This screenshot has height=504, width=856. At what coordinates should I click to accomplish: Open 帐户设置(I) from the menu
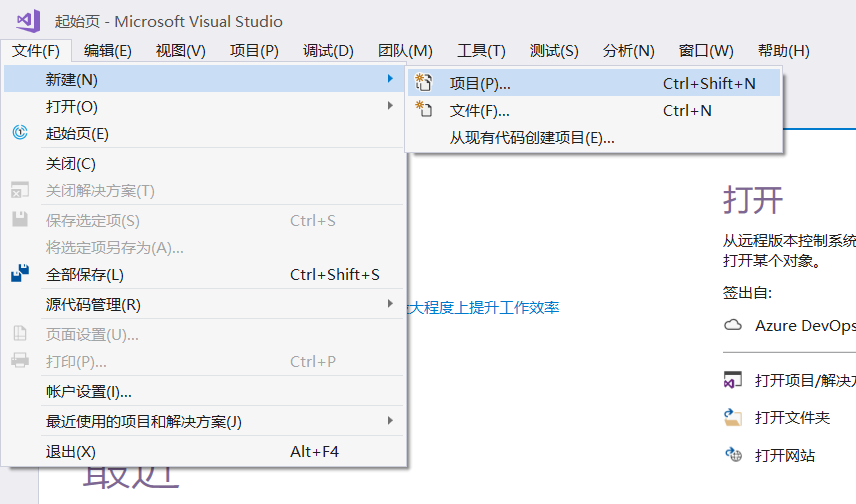89,392
